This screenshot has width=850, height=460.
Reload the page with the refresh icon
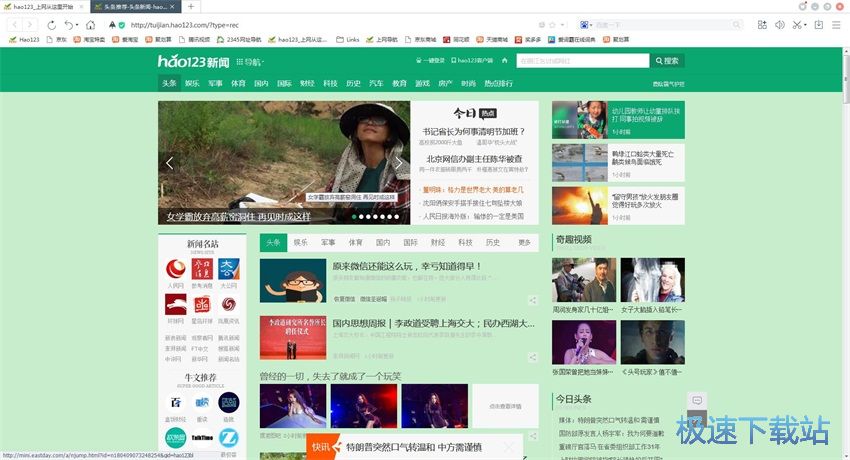[51, 25]
